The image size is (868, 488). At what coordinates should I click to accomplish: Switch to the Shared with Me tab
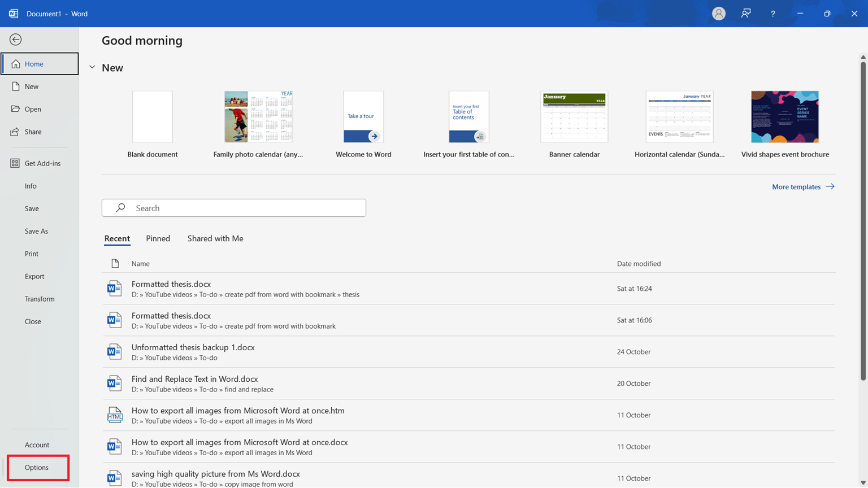(215, 238)
